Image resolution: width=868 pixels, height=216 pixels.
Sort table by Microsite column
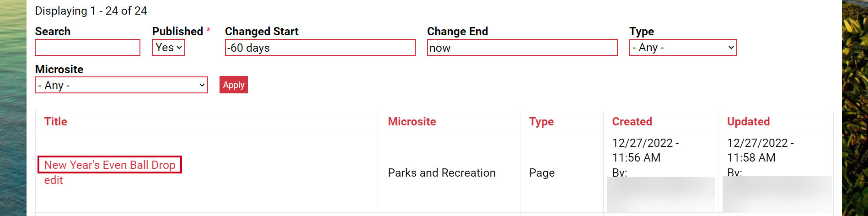click(412, 122)
